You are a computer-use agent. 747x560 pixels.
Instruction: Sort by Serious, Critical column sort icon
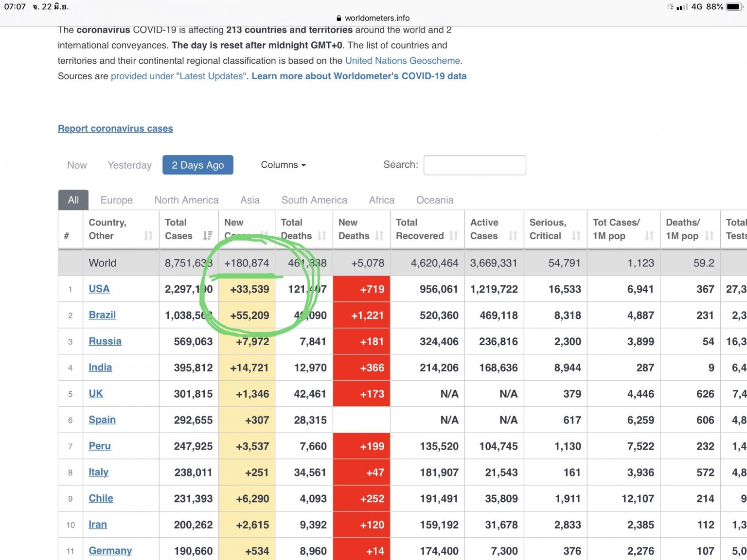(576, 236)
